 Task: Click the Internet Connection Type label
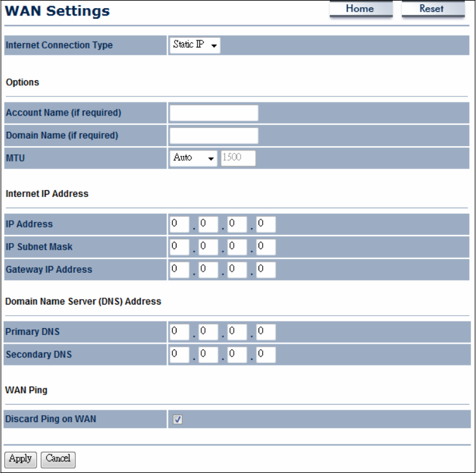(59, 45)
